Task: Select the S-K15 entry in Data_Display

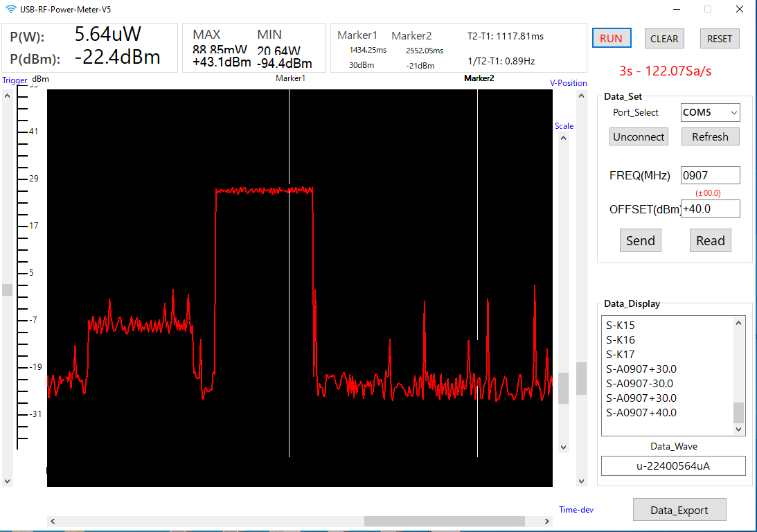Action: click(620, 326)
